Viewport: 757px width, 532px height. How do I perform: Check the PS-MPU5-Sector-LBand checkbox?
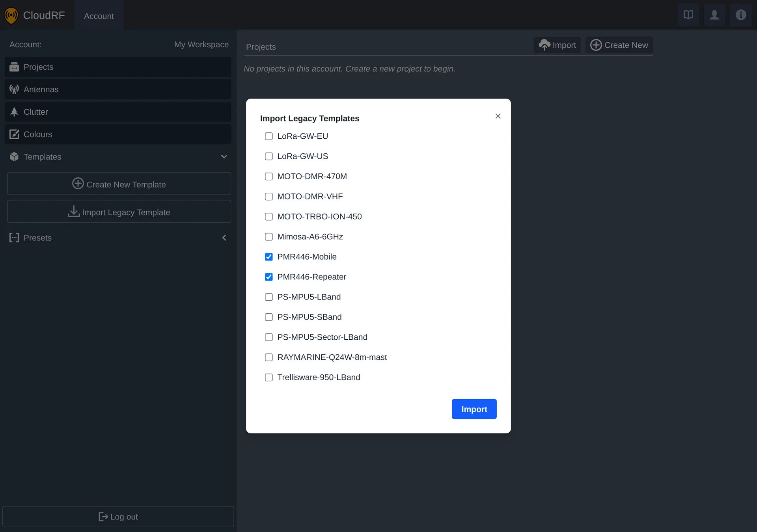[x=268, y=337]
